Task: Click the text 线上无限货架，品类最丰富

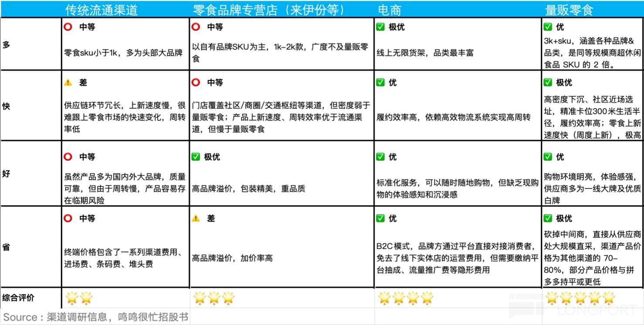Action: 425,53
